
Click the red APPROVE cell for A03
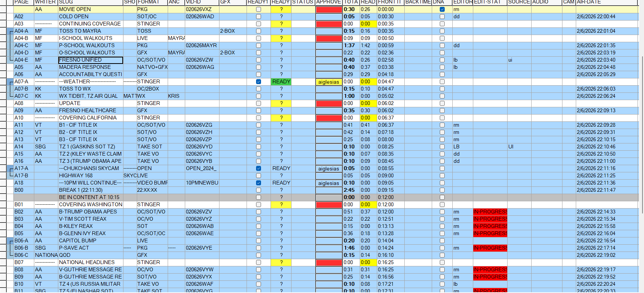329,24
